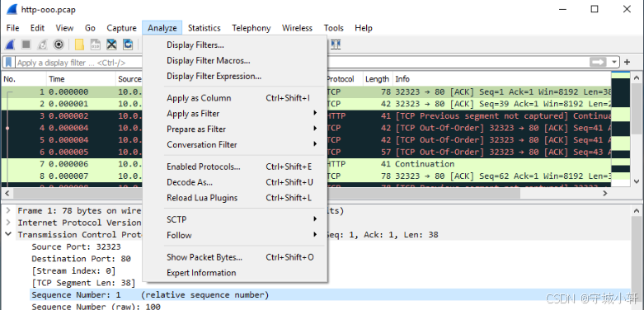Click the Reload capture file icon
644x310 pixels.
click(128, 45)
